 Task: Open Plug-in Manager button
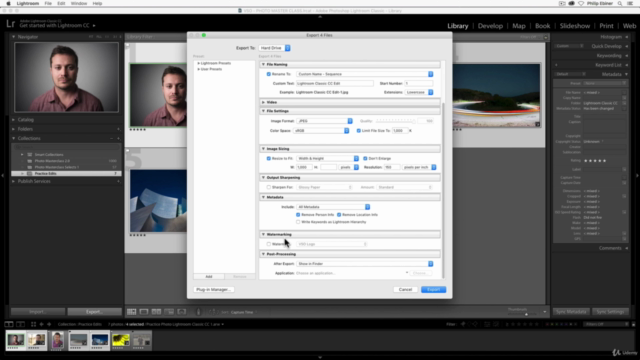point(214,289)
